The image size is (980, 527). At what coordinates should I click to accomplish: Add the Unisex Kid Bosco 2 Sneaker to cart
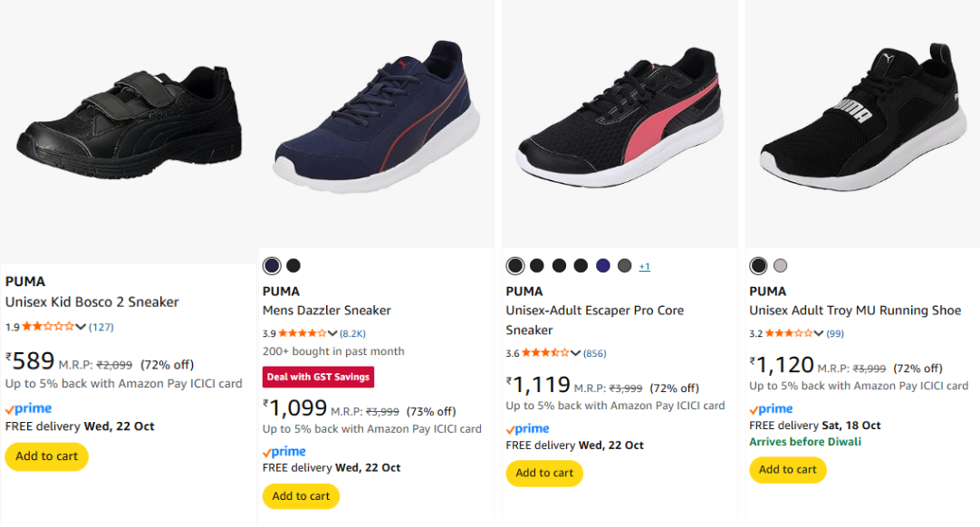[47, 456]
